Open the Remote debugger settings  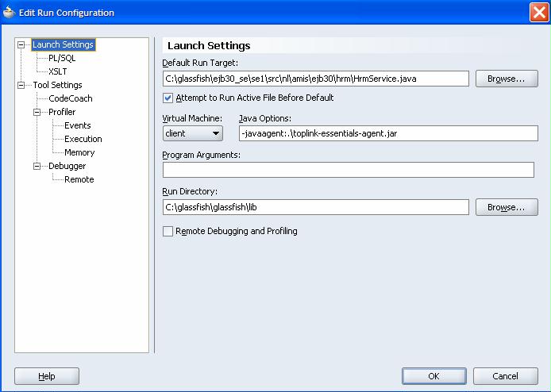[x=79, y=179]
